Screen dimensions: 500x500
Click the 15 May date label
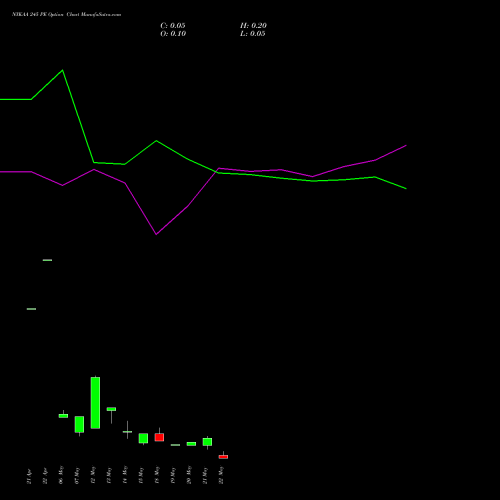click(141, 476)
